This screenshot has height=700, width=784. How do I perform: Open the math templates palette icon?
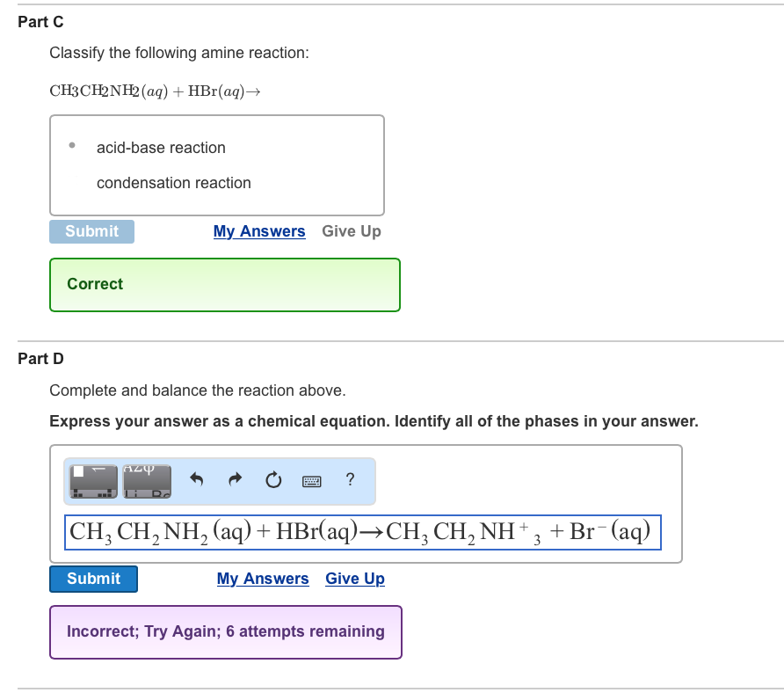[x=92, y=479]
